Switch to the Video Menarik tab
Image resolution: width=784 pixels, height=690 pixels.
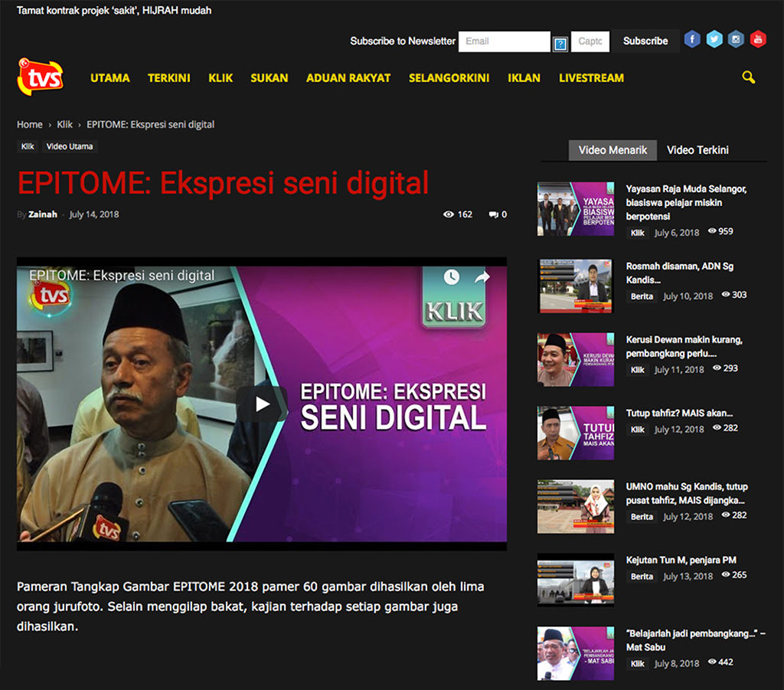point(613,150)
